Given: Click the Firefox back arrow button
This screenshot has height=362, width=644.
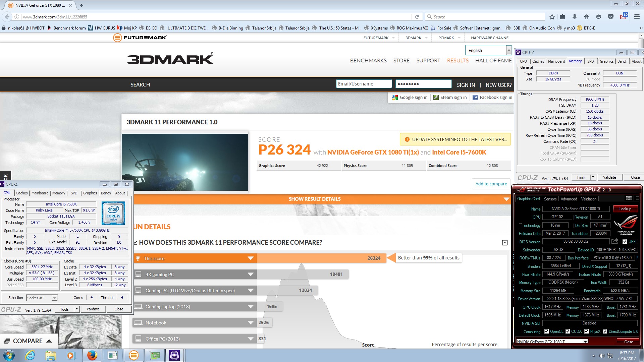Looking at the screenshot, I should 7,17.
